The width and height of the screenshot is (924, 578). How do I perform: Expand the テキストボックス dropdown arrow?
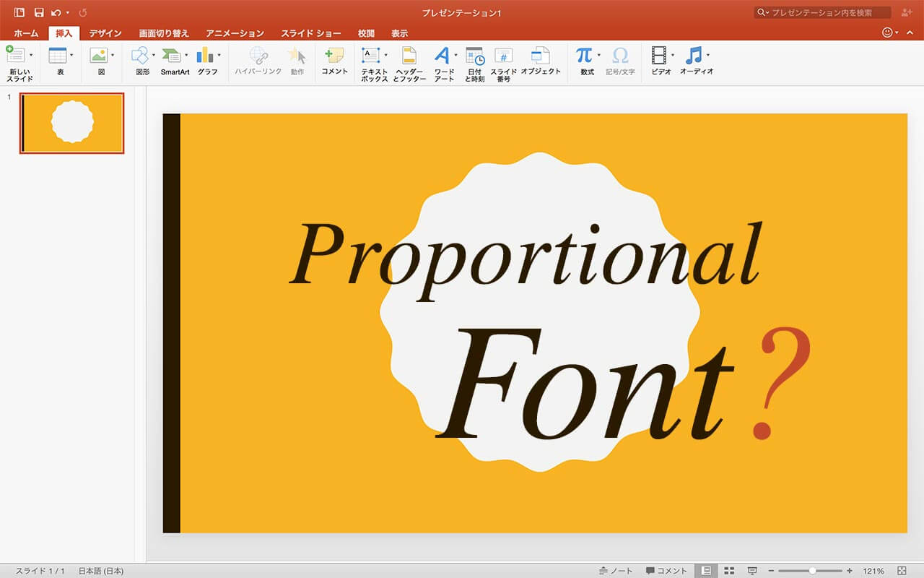(385, 56)
